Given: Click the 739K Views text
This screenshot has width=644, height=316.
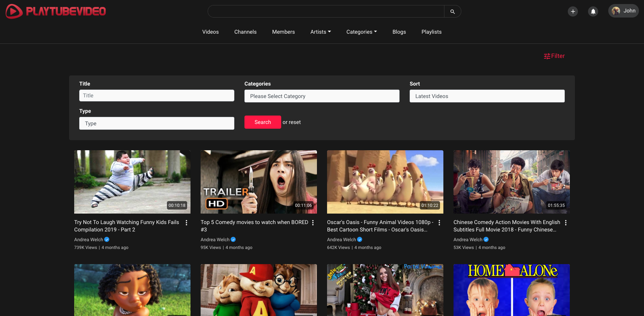Looking at the screenshot, I should (x=86, y=248).
